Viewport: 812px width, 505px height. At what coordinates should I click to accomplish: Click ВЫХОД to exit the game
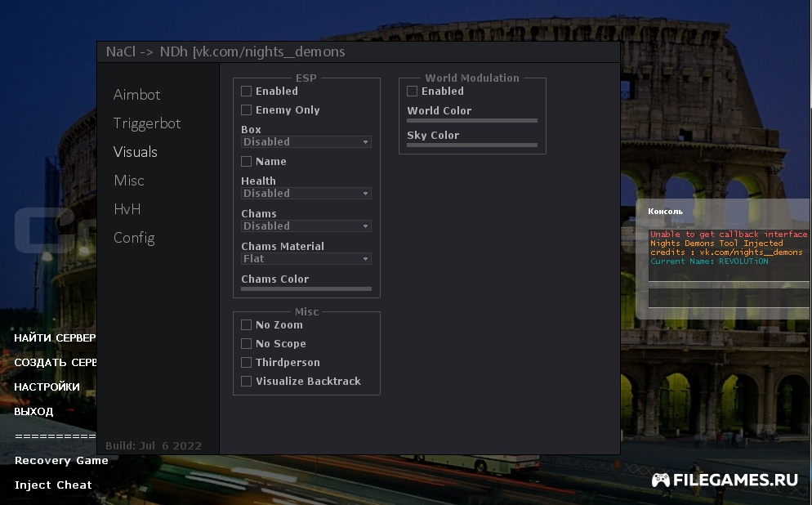33,411
